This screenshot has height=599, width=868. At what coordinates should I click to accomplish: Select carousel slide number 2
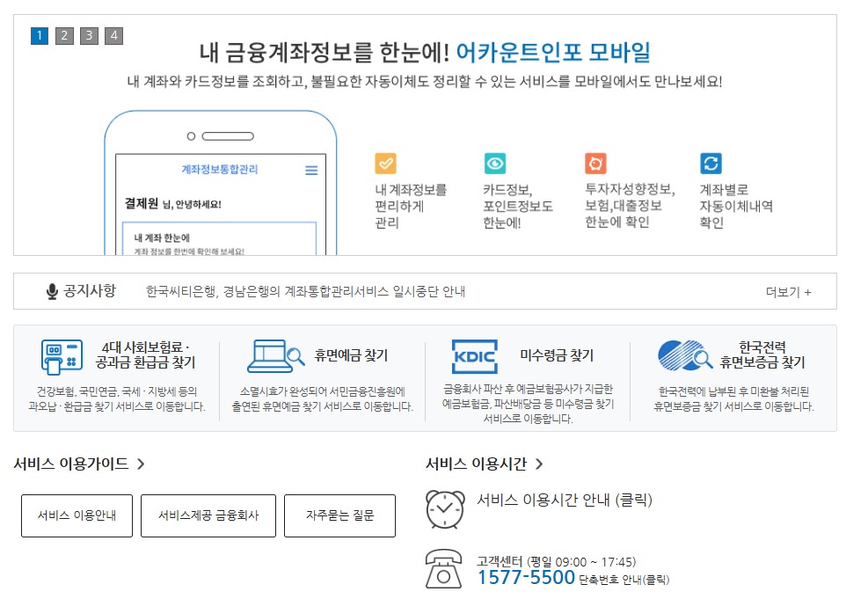pos(63,37)
